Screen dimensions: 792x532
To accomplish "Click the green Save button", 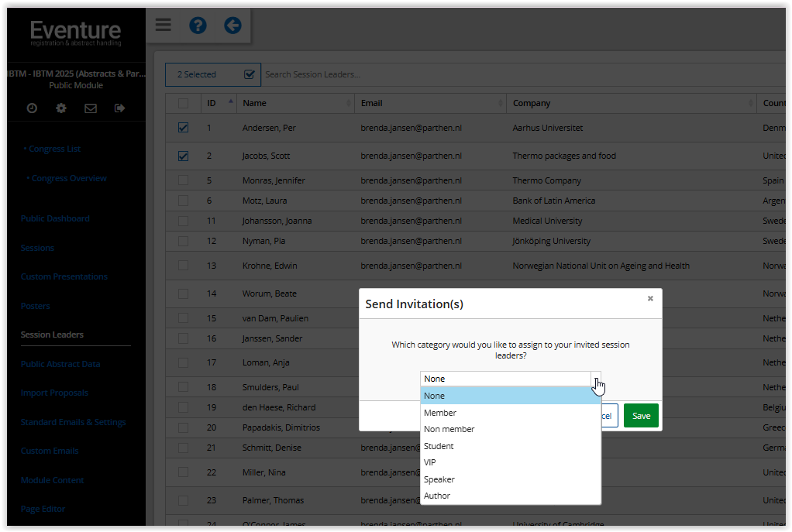I will 641,416.
